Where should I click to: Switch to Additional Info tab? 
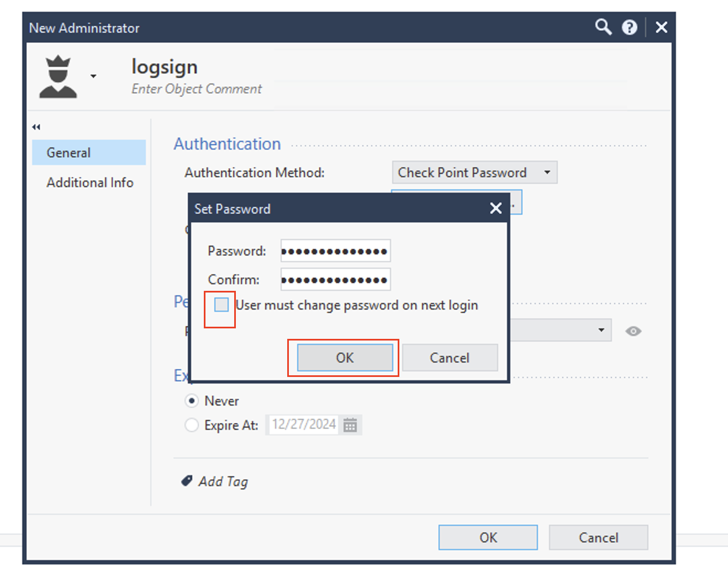pos(90,182)
